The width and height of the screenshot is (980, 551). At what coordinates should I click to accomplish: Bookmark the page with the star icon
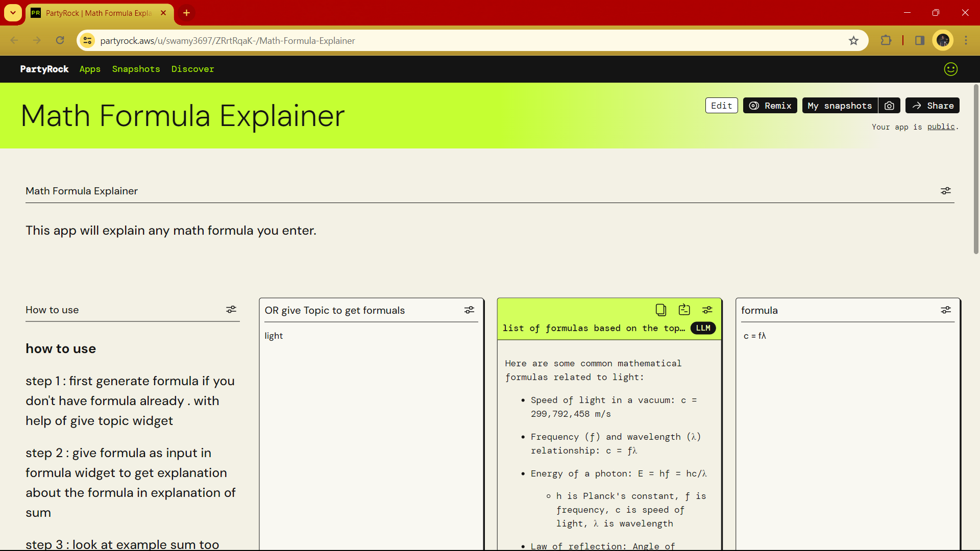854,40
